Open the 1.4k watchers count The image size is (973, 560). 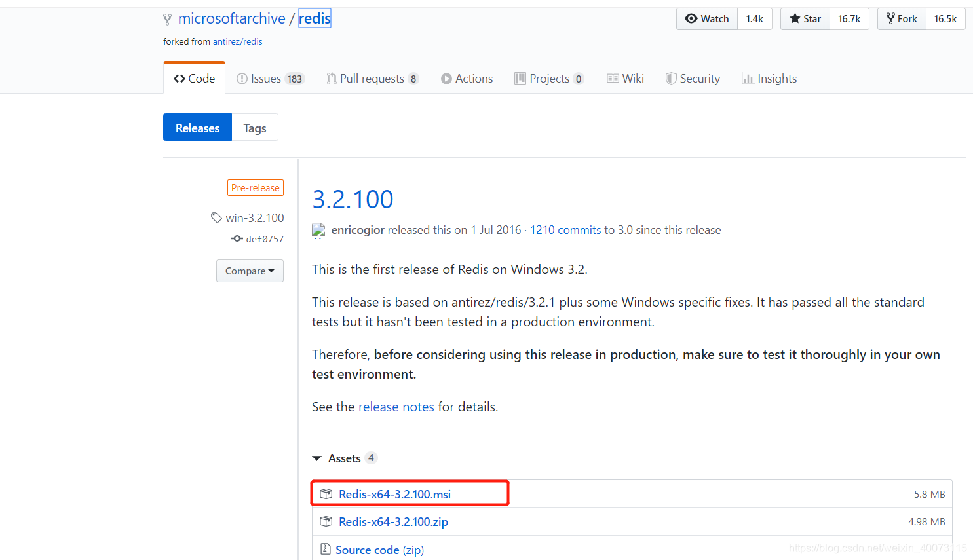click(755, 19)
